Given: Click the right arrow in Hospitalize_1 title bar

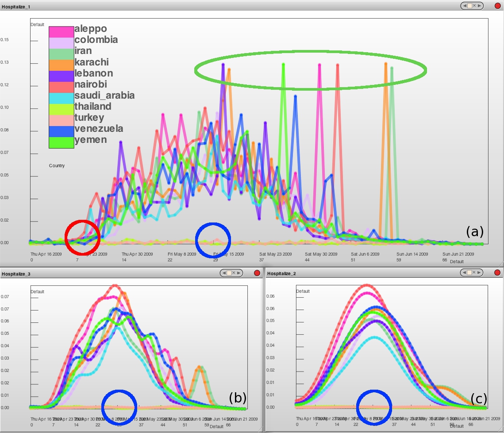Looking at the screenshot, I should coord(479,6).
